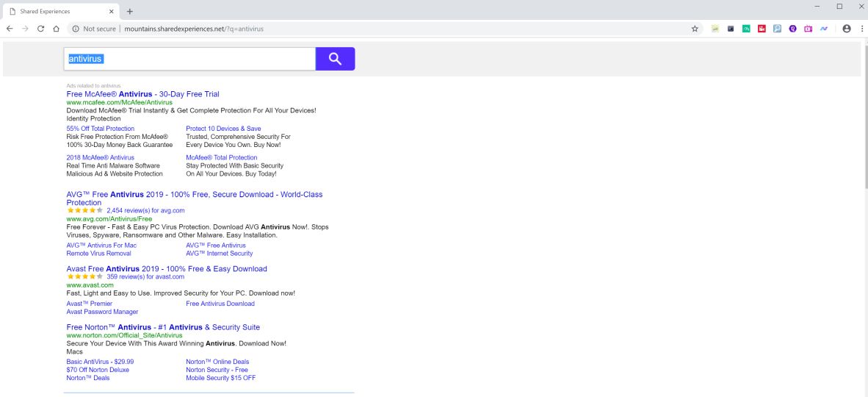868x397 pixels.
Task: Click the browser forward arrow
Action: pos(25,29)
